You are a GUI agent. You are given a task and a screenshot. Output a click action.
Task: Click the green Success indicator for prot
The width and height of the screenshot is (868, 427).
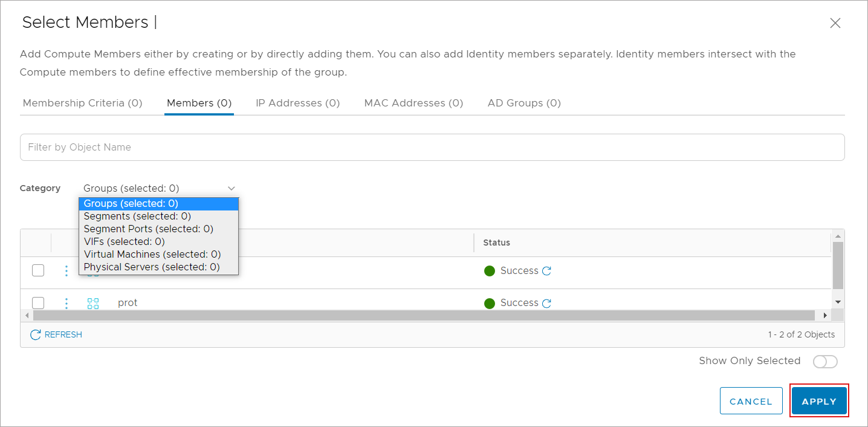490,303
